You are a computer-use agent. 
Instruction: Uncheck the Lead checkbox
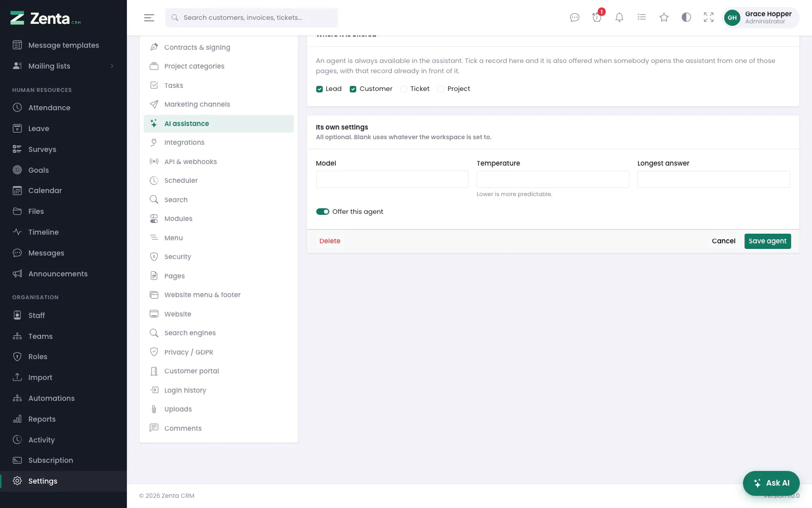[x=319, y=89]
